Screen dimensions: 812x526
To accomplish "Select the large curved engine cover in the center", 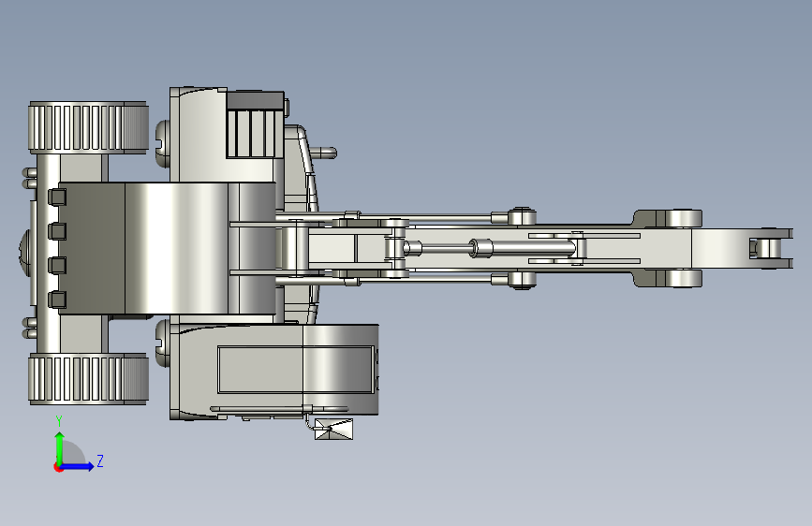I will (167, 249).
